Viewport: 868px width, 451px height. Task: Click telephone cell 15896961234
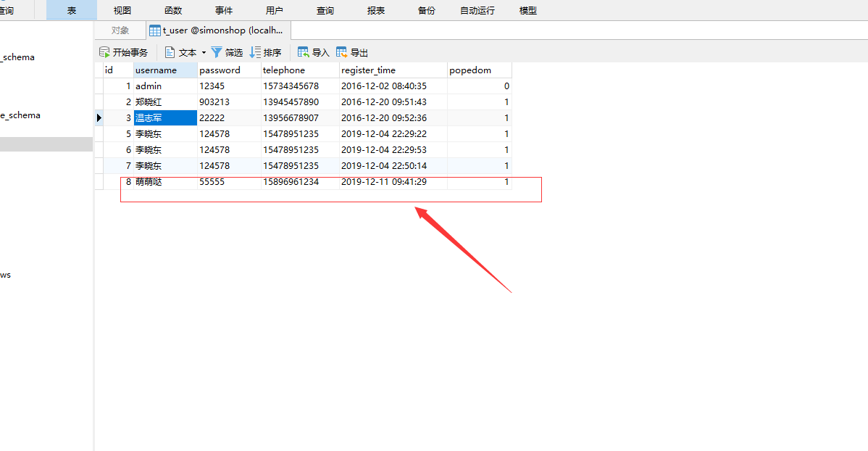pos(299,182)
